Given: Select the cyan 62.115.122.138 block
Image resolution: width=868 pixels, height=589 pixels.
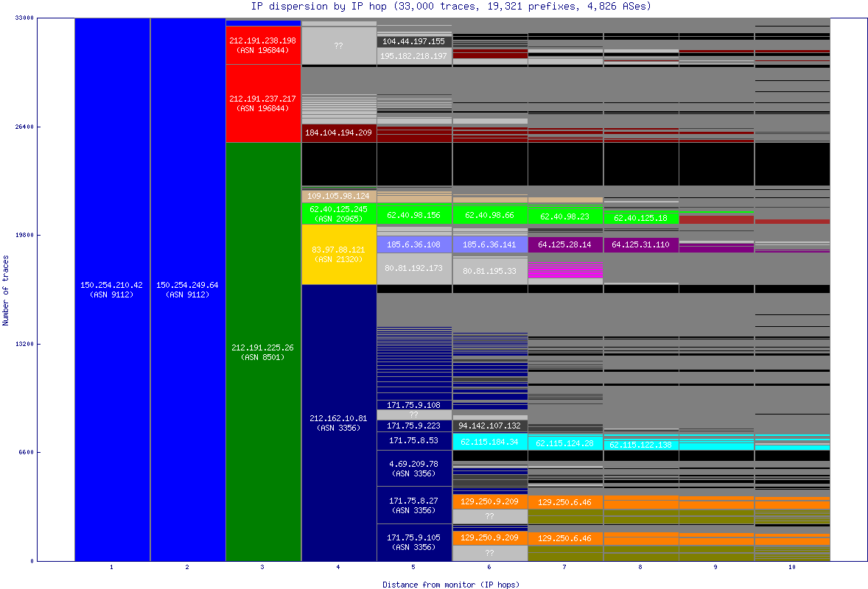Looking at the screenshot, I should click(640, 445).
